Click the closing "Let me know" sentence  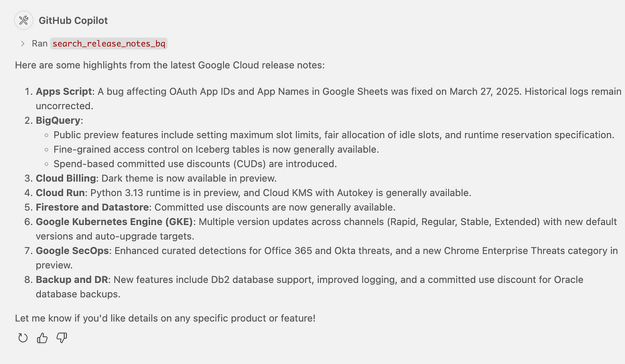[165, 318]
